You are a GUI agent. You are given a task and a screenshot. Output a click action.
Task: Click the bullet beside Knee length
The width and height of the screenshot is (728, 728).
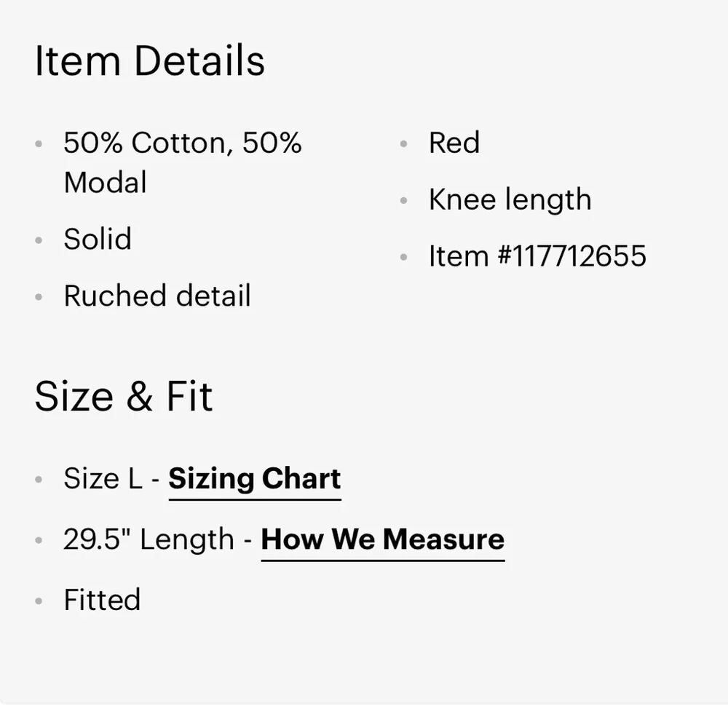[x=403, y=201]
